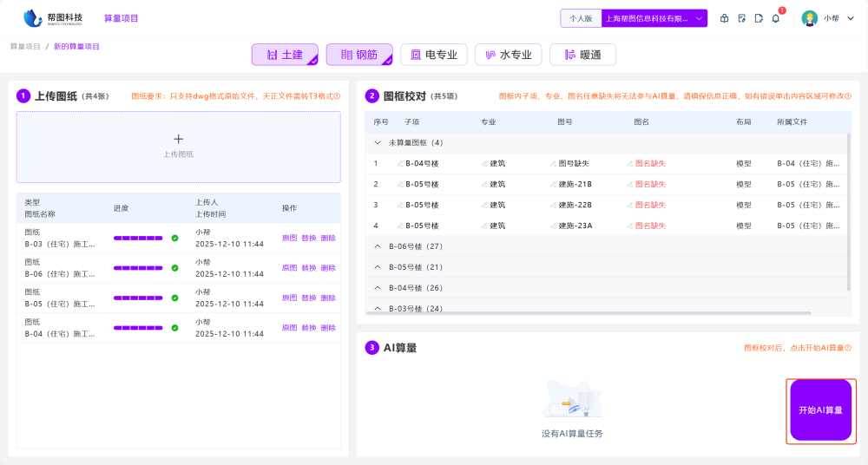
Task: Go to 算量项目 in the breadcrumb
Action: pos(25,46)
